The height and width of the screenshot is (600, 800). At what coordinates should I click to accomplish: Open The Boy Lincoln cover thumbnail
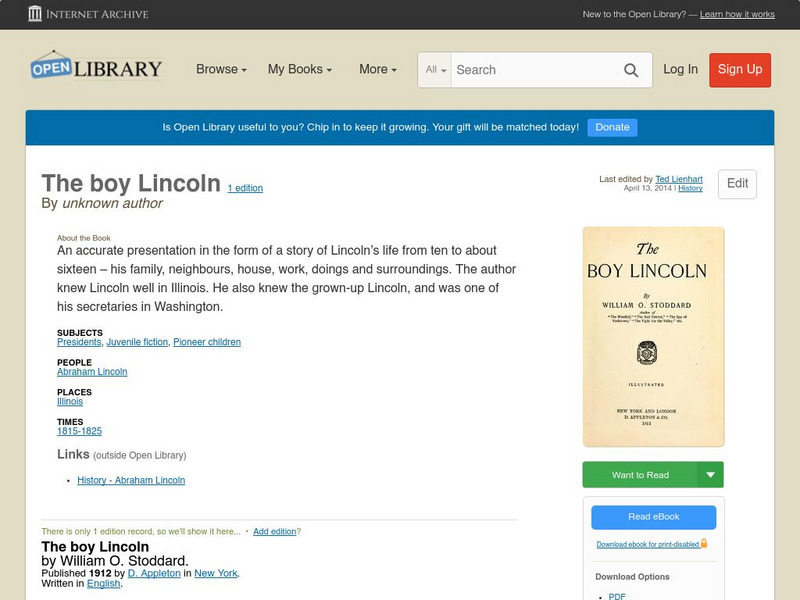click(653, 336)
